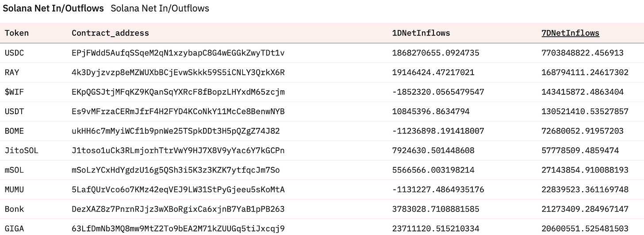Screen dimensions: 644x235
Task: Select 7D inflow value 20600551.525481503
Action: [x=585, y=229]
